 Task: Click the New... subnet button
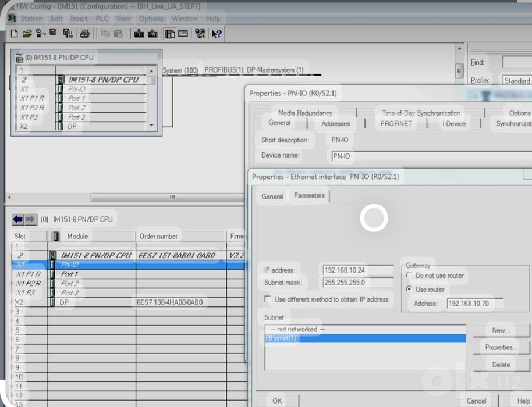coord(501,330)
